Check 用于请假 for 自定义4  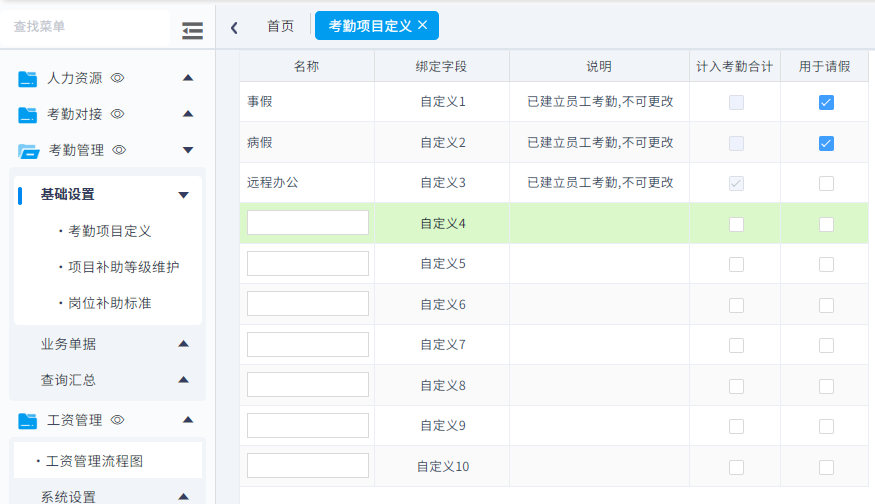826,224
